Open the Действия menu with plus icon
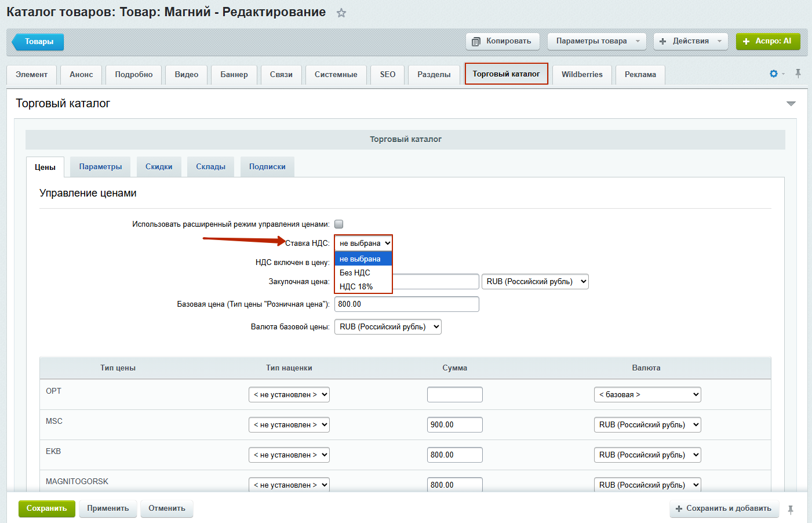Viewport: 812px width, 523px height. 690,41
